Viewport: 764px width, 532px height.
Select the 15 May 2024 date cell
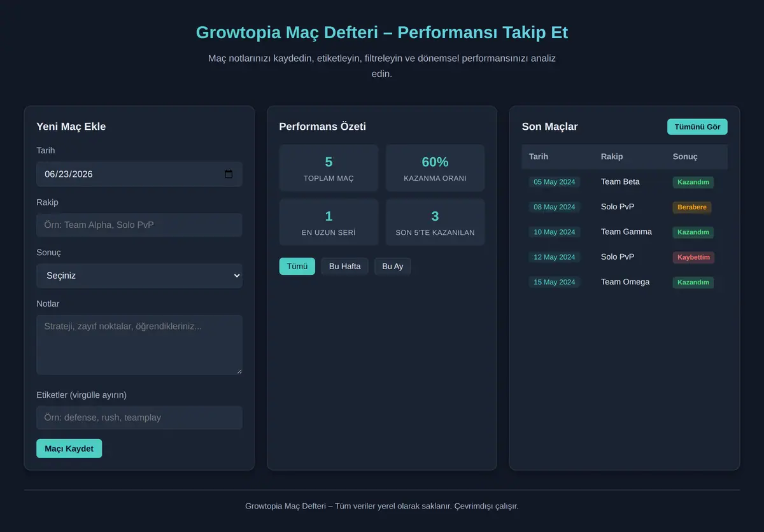click(x=554, y=282)
